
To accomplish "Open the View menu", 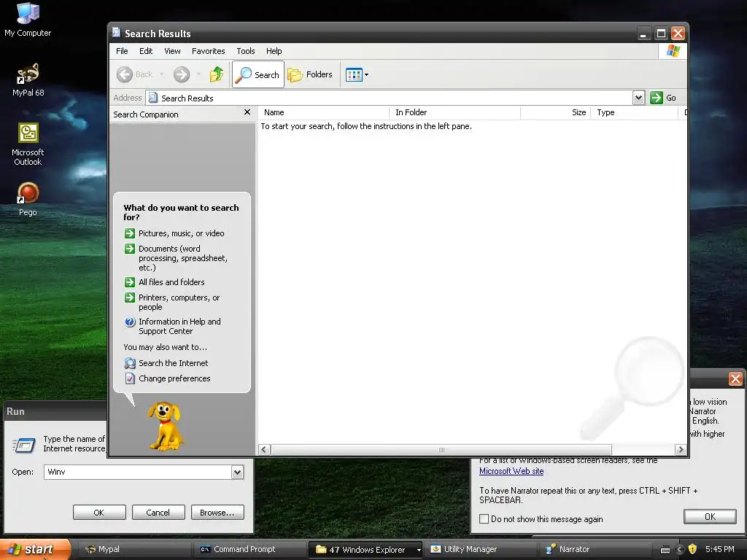I will 172,51.
